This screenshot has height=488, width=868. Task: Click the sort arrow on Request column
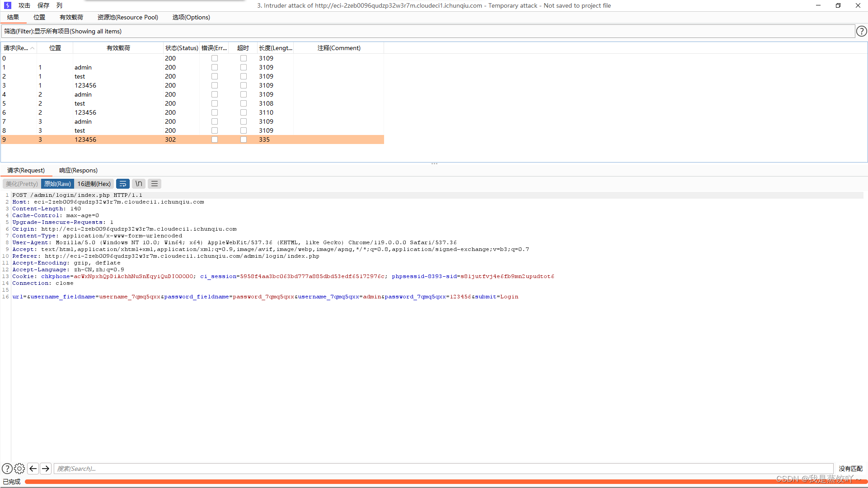tap(33, 48)
